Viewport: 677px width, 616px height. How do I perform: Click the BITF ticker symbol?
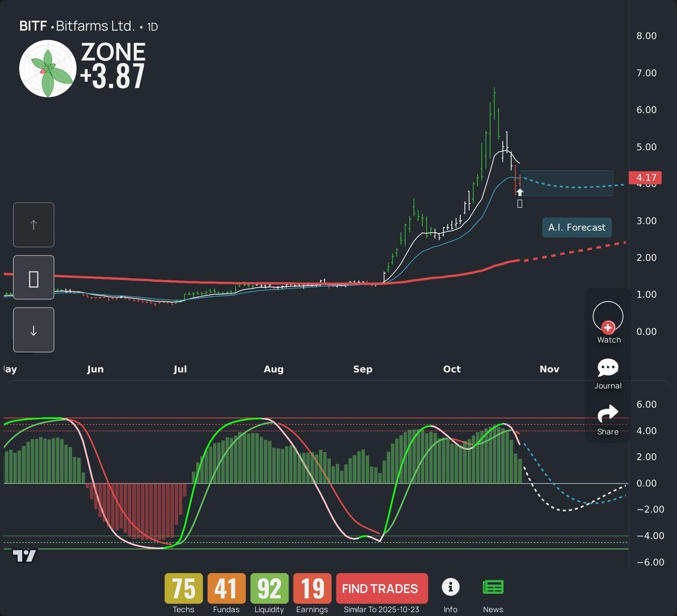point(33,26)
